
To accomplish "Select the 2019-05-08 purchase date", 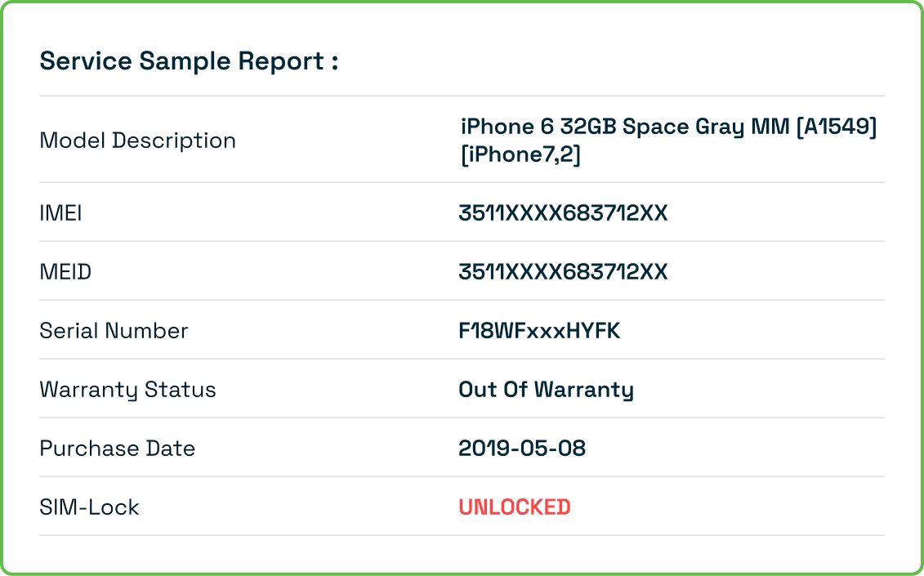I will point(522,449).
